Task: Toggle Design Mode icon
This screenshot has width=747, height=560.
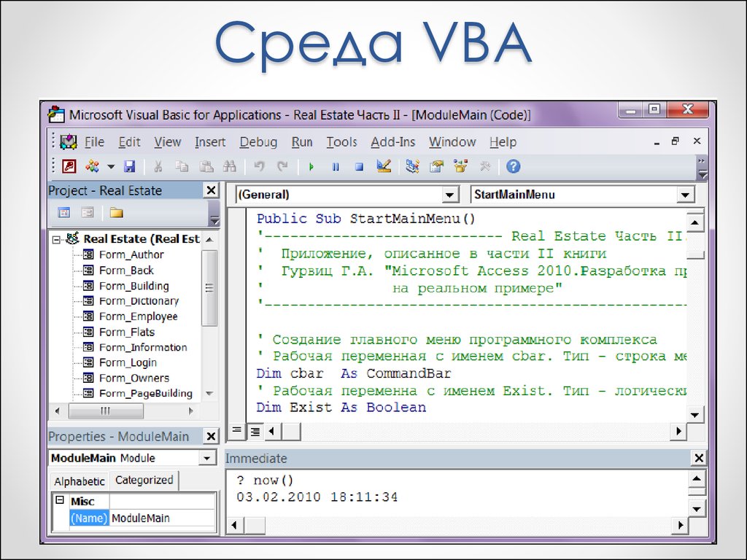Action: click(384, 166)
